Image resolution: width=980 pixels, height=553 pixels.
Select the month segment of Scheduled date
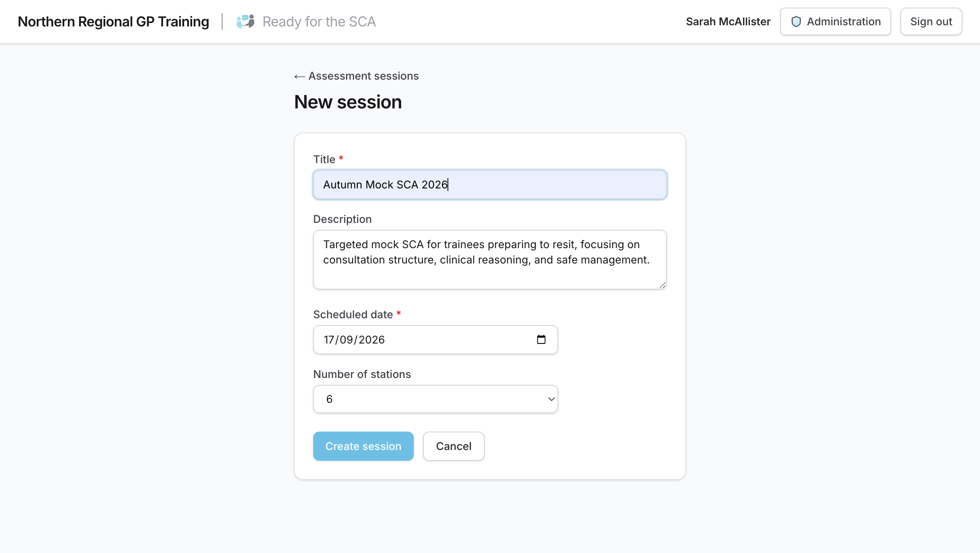[346, 340]
